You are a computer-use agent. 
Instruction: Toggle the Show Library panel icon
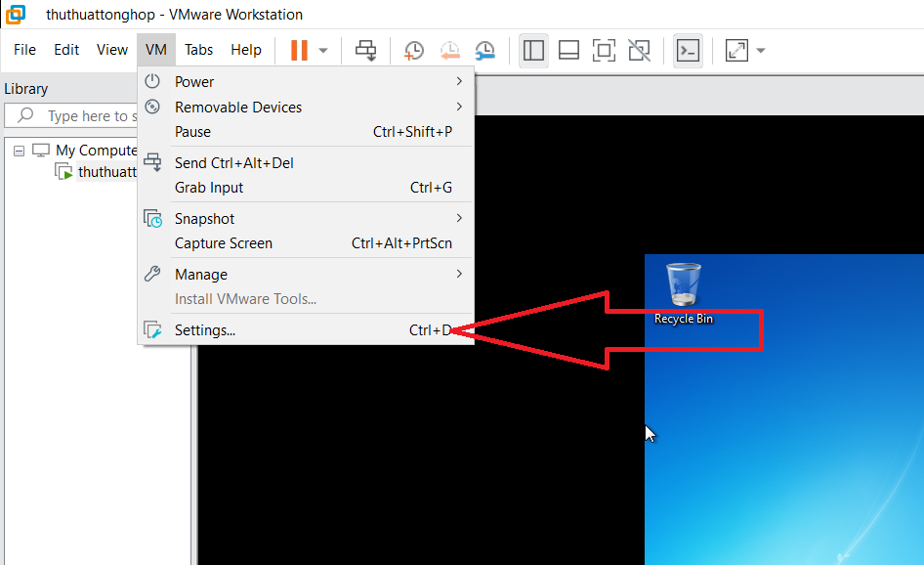533,50
